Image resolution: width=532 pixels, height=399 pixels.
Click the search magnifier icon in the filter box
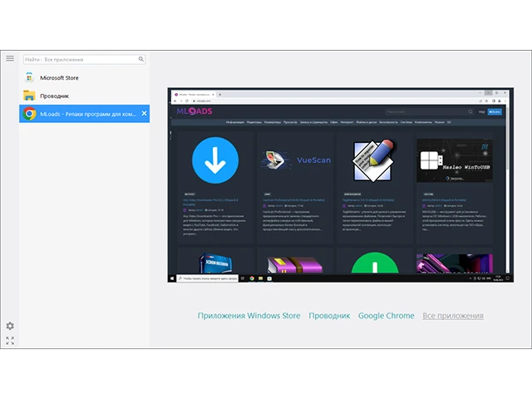[141, 59]
